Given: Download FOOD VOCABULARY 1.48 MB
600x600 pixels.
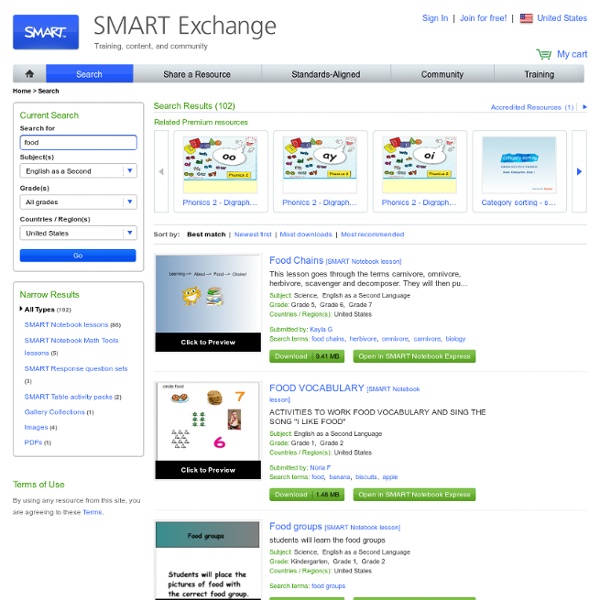Looking at the screenshot, I should [307, 494].
